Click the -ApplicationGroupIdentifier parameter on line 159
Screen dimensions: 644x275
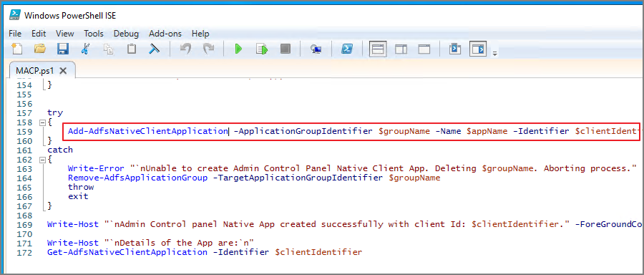[x=303, y=132]
